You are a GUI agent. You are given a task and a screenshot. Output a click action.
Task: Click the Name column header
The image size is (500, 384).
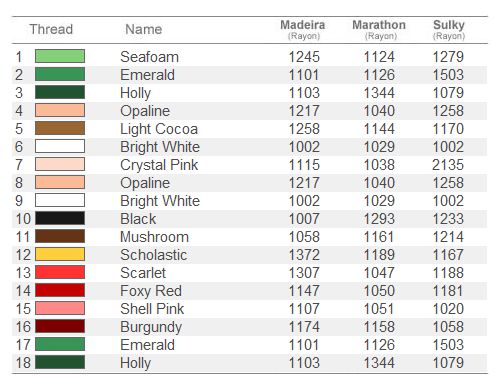(144, 29)
